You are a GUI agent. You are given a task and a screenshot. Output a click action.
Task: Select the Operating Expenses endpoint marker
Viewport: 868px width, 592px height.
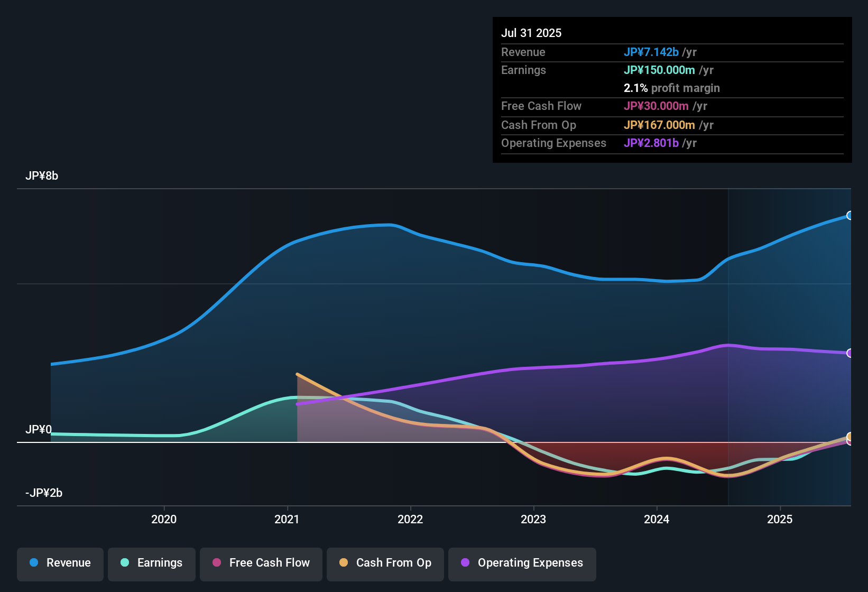(x=851, y=353)
